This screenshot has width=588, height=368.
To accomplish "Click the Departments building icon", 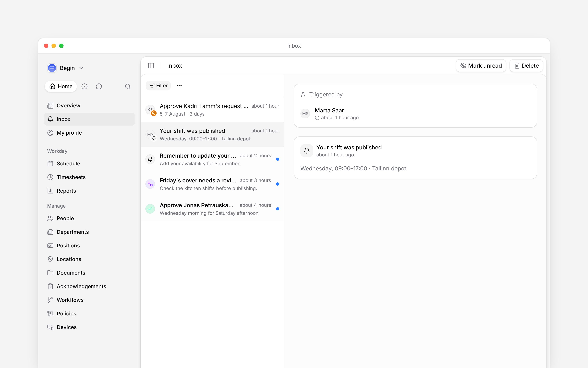I will (50, 232).
